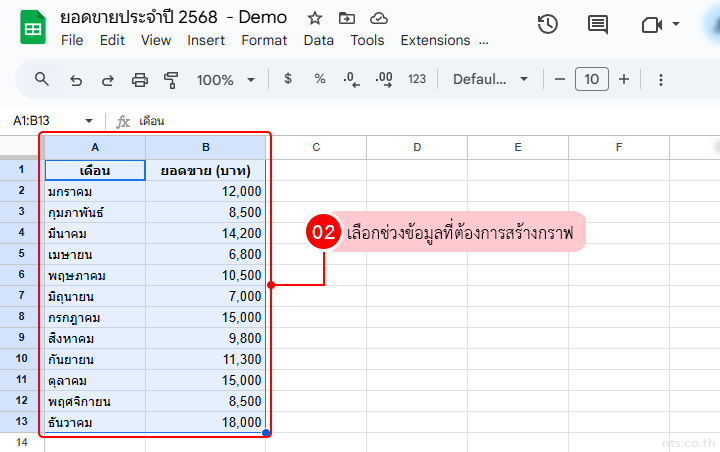The image size is (720, 452).
Task: Open the Insert menu
Action: click(206, 41)
